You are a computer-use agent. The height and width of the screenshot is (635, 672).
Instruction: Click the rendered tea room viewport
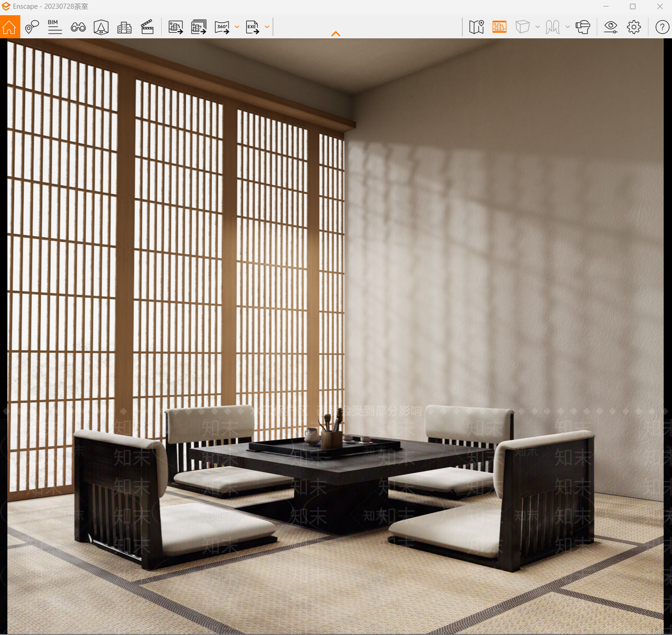point(336,336)
